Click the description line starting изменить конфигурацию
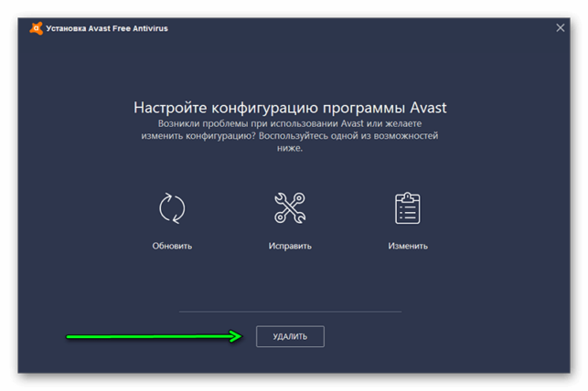Screen dimensions: 588x391 pos(290,135)
